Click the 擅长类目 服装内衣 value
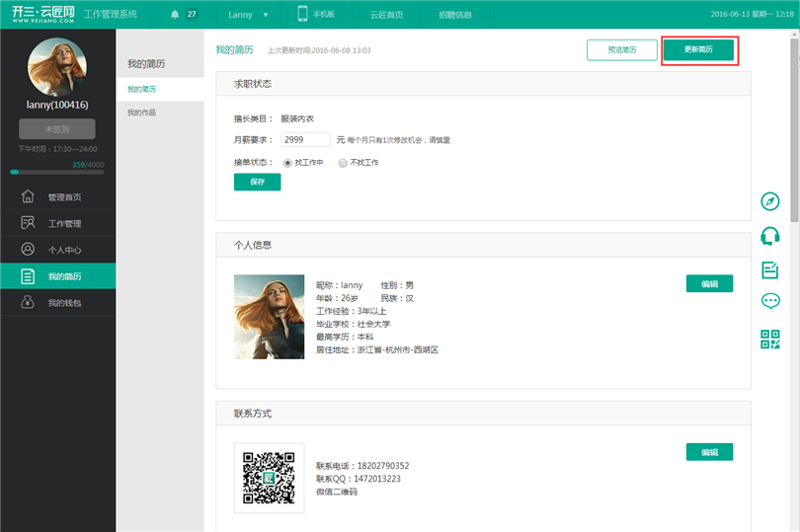Viewport: 800px width, 532px height. pyautogui.click(x=297, y=118)
